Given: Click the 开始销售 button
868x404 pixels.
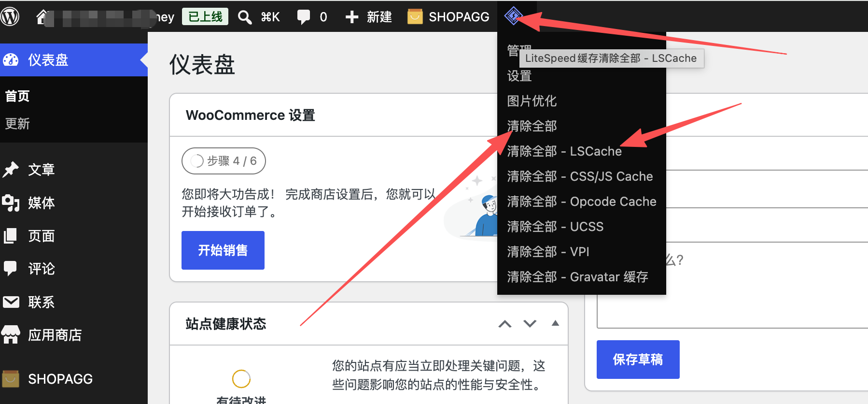Looking at the screenshot, I should pyautogui.click(x=223, y=250).
